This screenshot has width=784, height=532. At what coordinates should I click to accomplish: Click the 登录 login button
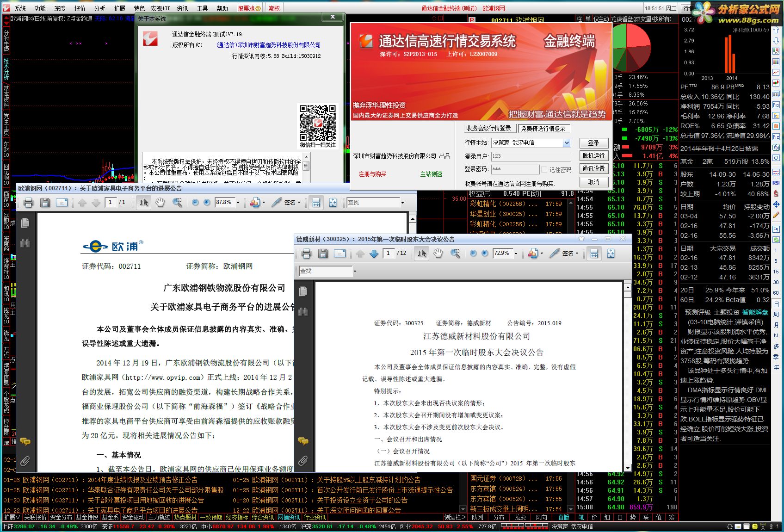[x=593, y=143]
